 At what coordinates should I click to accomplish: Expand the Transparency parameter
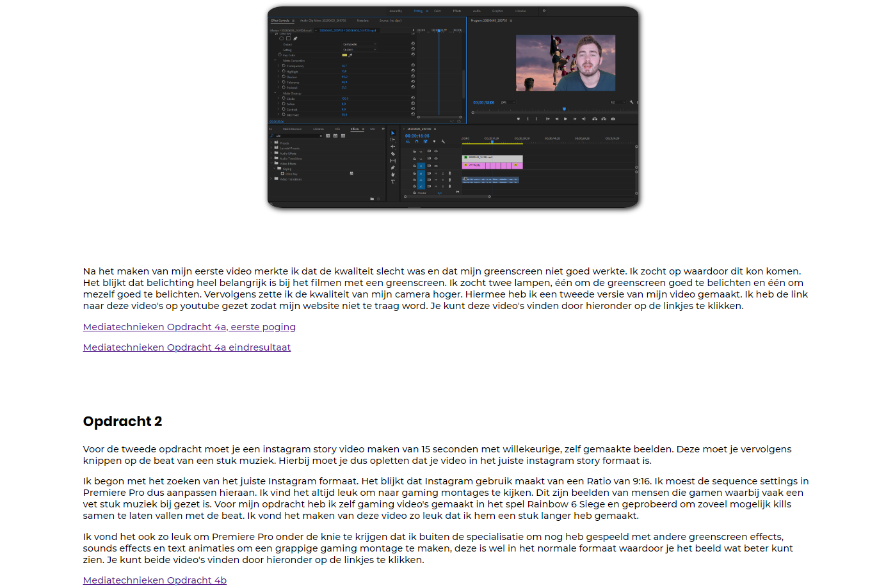pyautogui.click(x=278, y=65)
